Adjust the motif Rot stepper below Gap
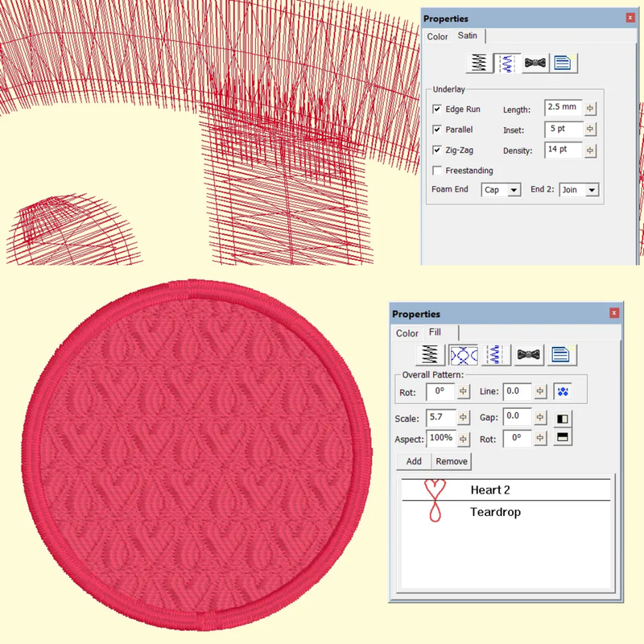 point(540,438)
